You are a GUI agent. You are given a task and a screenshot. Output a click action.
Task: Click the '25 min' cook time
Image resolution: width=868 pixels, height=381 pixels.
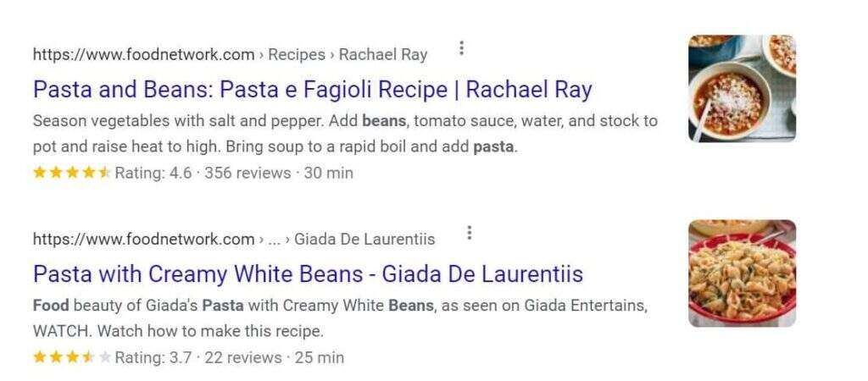coord(320,357)
